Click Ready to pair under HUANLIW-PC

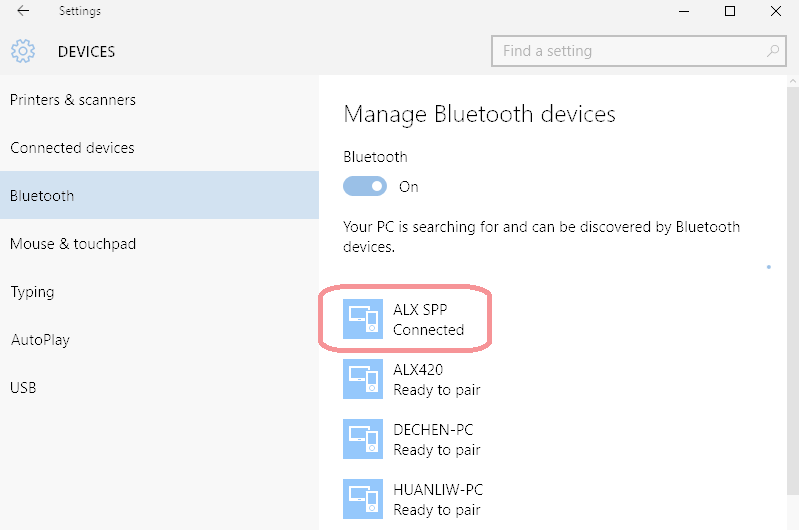pos(437,510)
